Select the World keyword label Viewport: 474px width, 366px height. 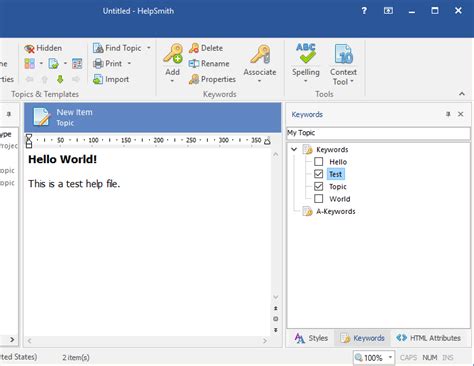click(x=340, y=199)
